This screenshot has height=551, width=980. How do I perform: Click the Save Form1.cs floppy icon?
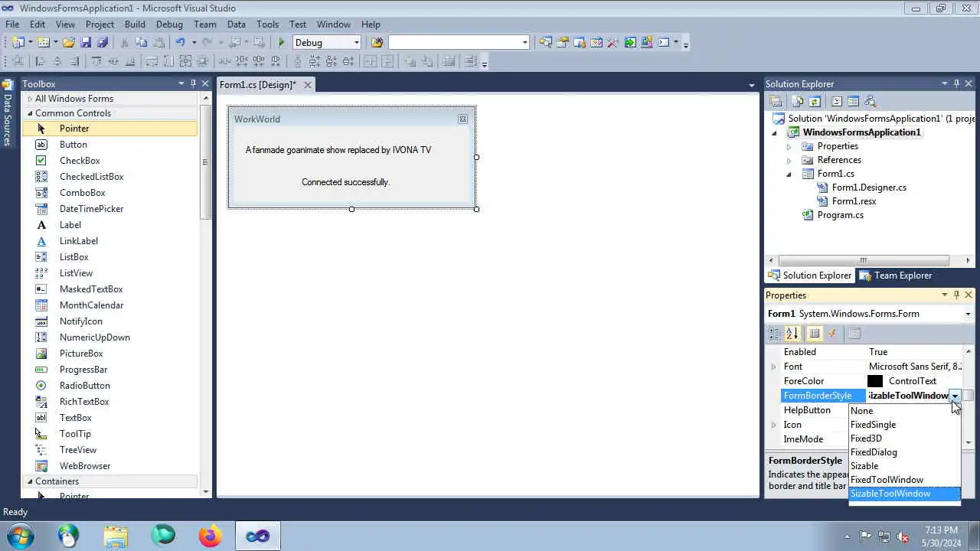86,43
